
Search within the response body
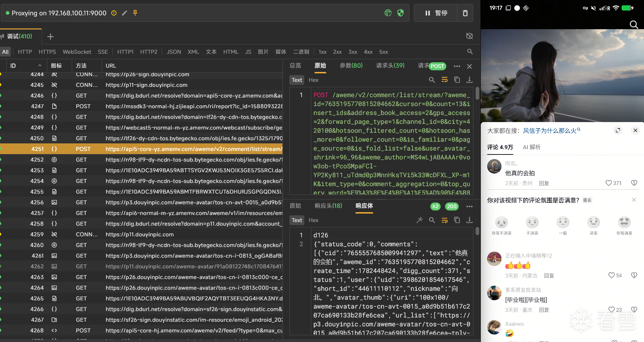432,220
